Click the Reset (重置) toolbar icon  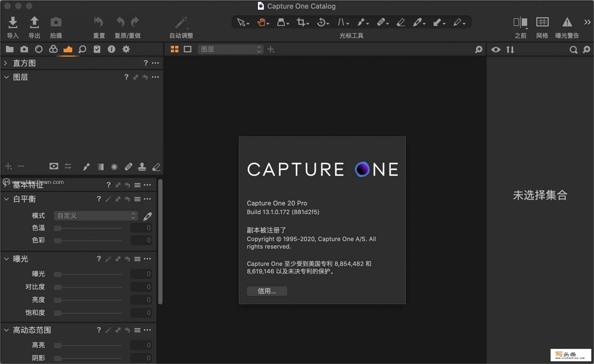[x=99, y=22]
